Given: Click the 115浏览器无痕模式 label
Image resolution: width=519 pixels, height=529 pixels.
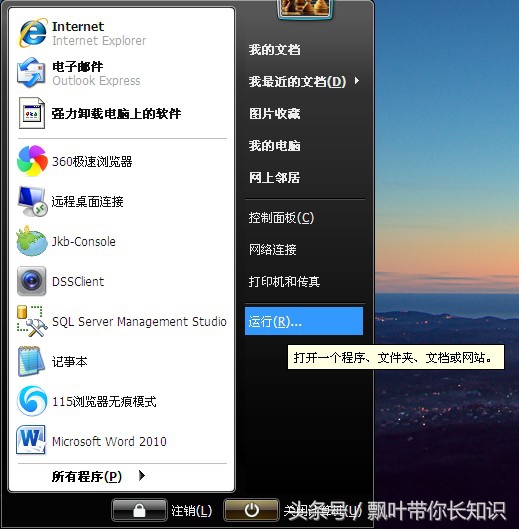Looking at the screenshot, I should click(x=104, y=401).
